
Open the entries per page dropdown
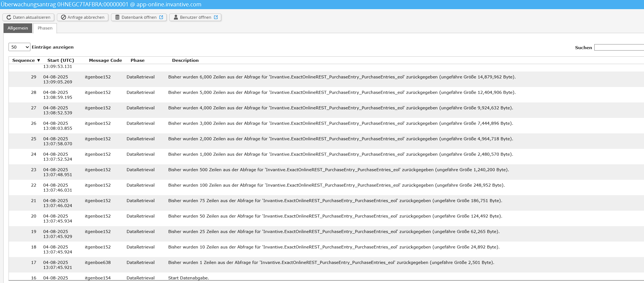(x=19, y=47)
